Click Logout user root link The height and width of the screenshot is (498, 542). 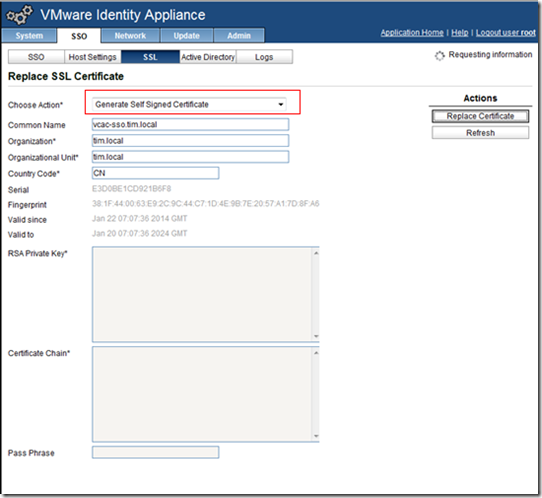506,32
